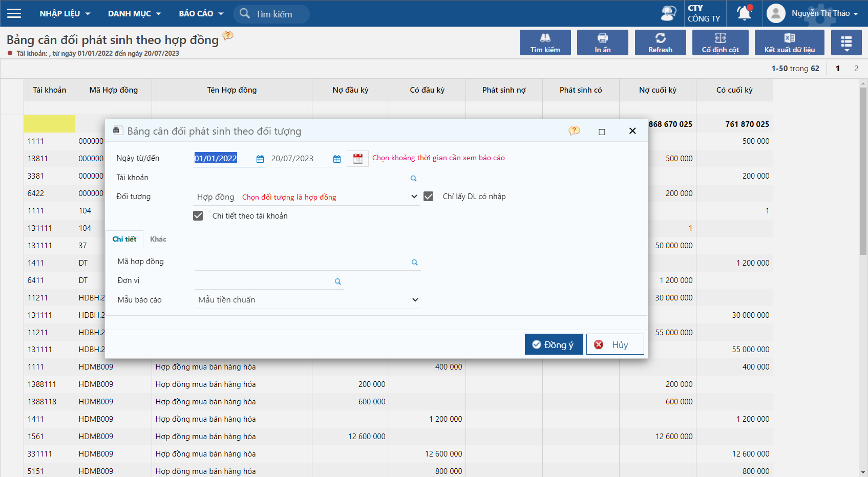Click the Tài khoản search magnifier icon
This screenshot has height=477, width=868.
[413, 179]
